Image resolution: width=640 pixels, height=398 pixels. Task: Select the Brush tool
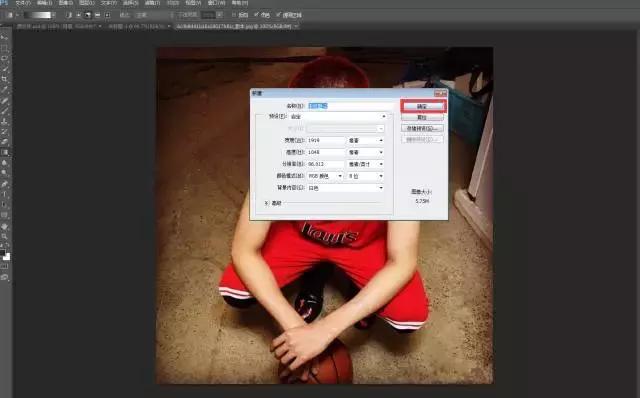(x=5, y=111)
